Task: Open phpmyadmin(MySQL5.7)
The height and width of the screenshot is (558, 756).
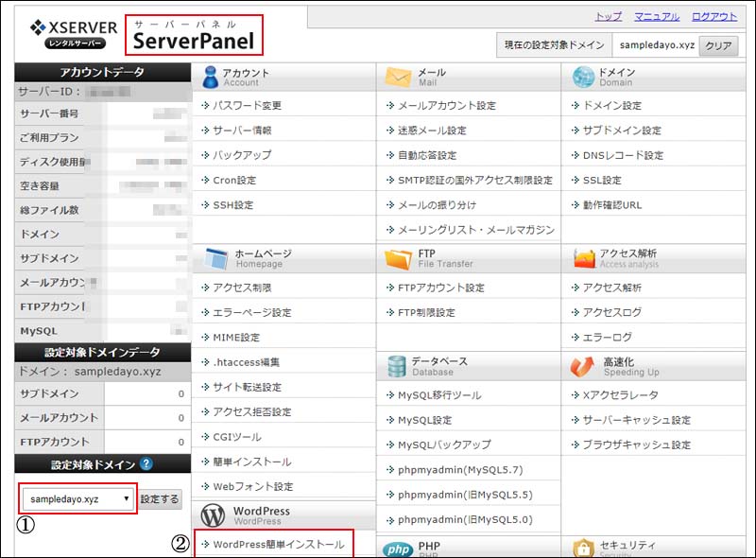Action: click(x=460, y=470)
